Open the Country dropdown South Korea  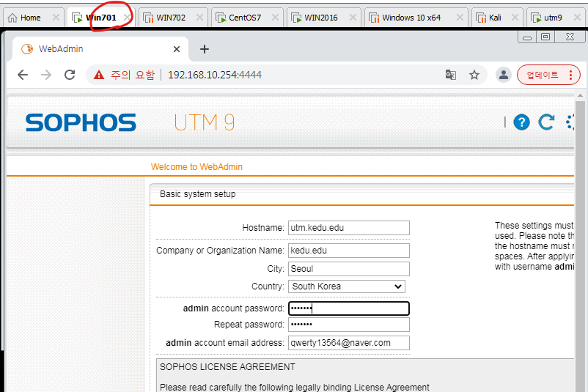[x=347, y=286]
